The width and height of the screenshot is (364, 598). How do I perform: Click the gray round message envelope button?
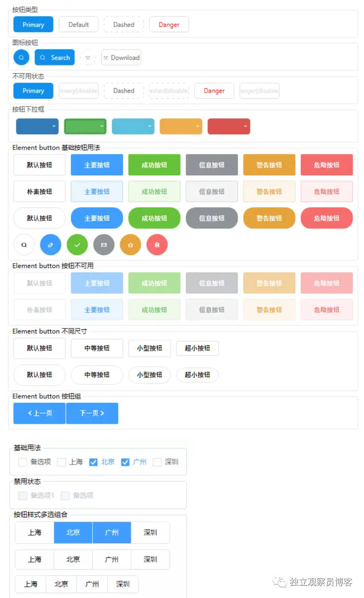[104, 245]
